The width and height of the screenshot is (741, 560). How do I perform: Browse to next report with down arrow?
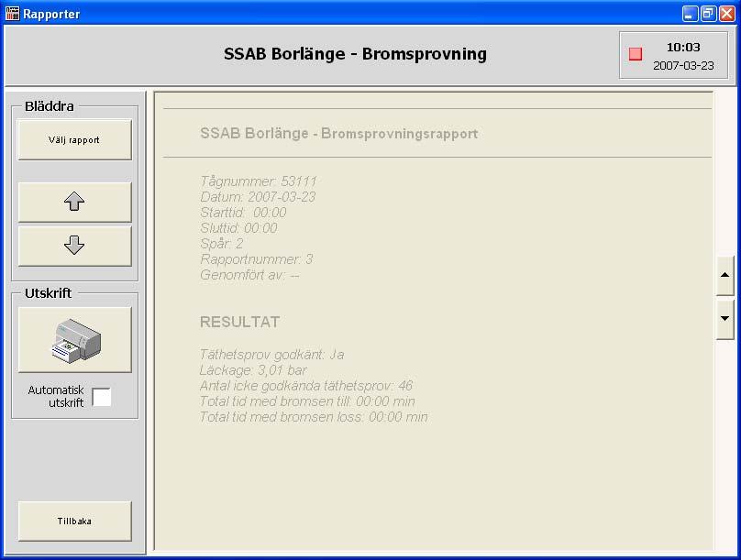(74, 246)
